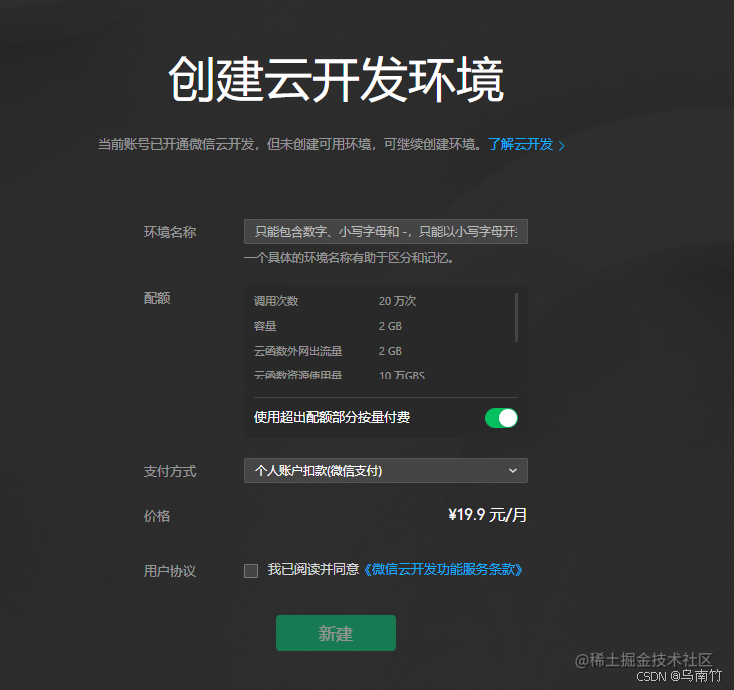Screen dimensions: 734x690
Task: Click the ¥19.9 元/月 price text
Action: (x=487, y=515)
